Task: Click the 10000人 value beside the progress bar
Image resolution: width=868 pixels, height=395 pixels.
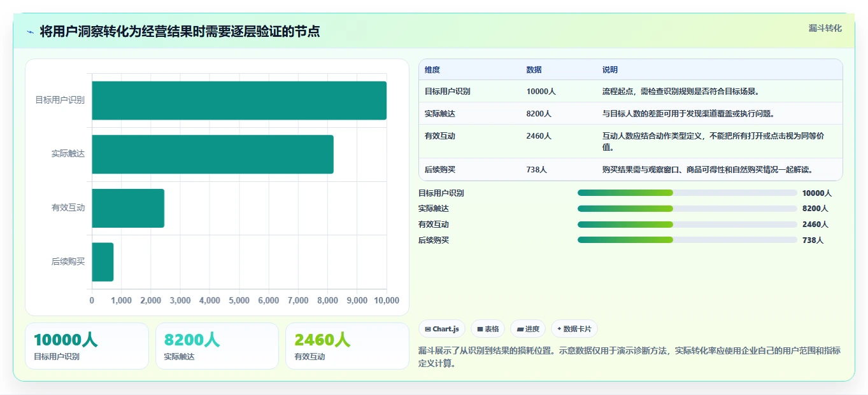Action: click(x=817, y=193)
